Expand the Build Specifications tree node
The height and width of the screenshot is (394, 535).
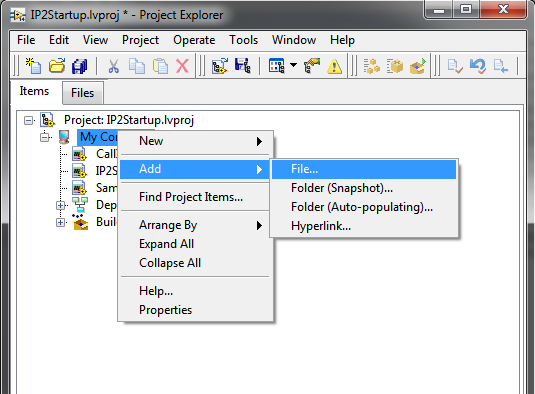coord(60,222)
